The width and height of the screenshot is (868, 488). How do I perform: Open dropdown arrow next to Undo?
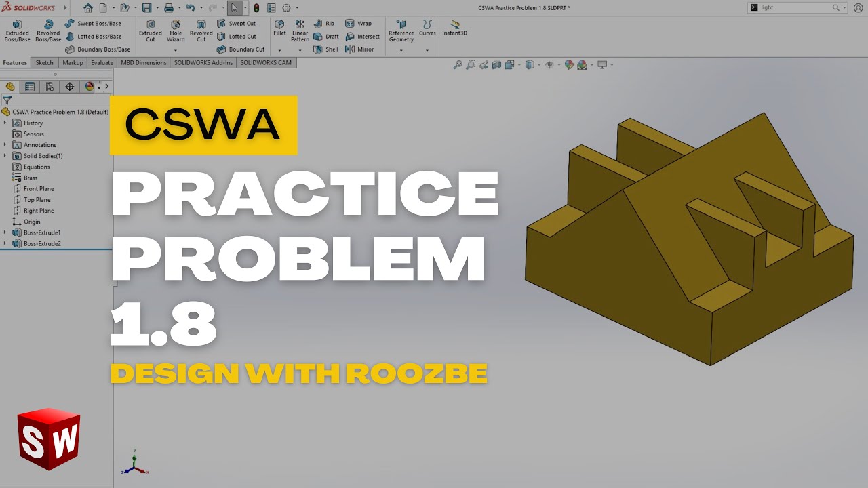coord(201,8)
